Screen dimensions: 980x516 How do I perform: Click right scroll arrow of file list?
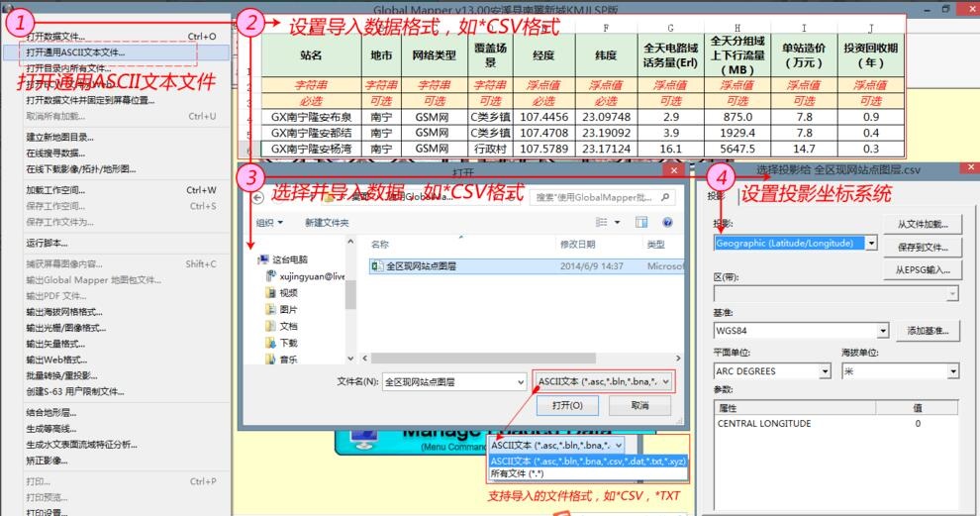[678, 359]
